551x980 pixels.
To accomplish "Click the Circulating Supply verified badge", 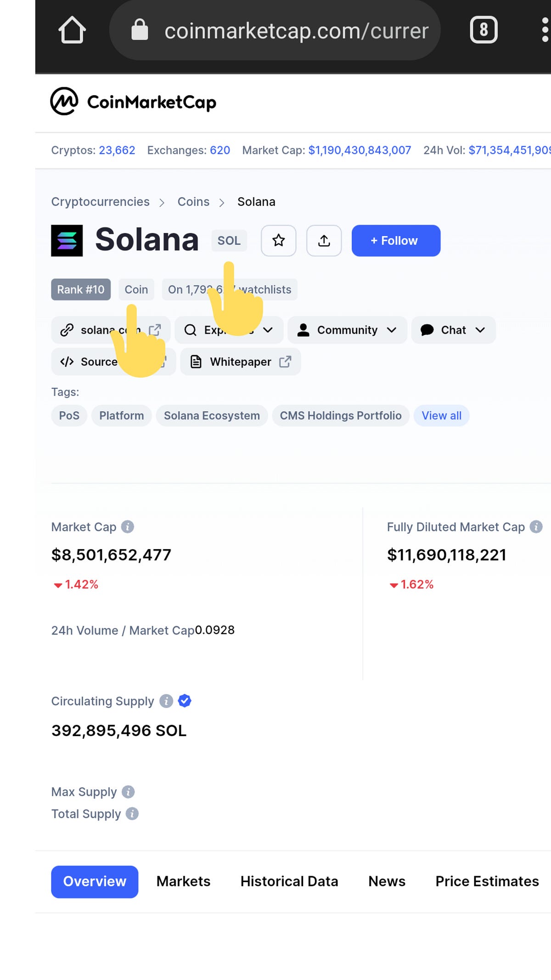I will coord(185,701).
